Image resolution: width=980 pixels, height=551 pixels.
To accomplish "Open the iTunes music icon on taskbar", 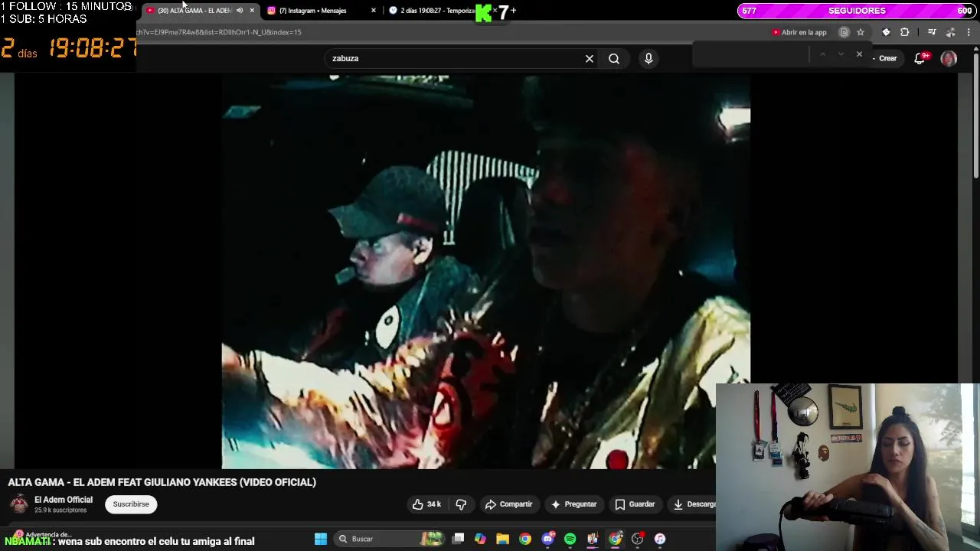I will coord(660,539).
